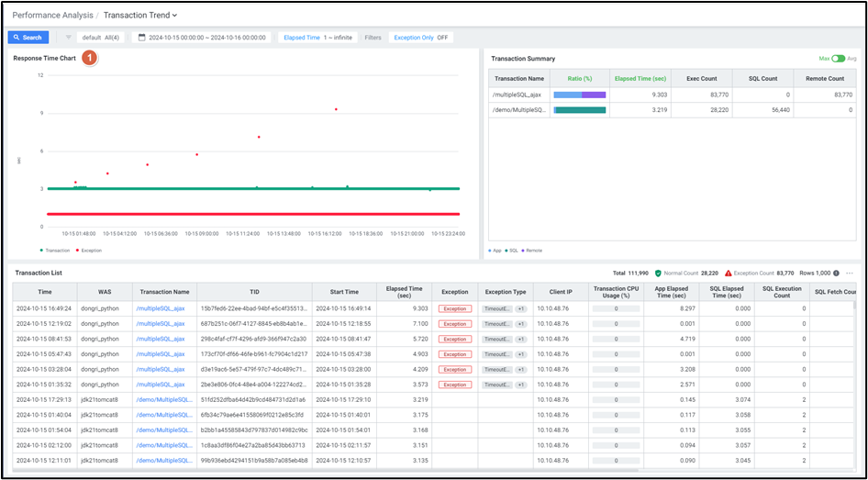868x480 pixels.
Task: Click the calendar icon for date range
Action: tap(141, 38)
